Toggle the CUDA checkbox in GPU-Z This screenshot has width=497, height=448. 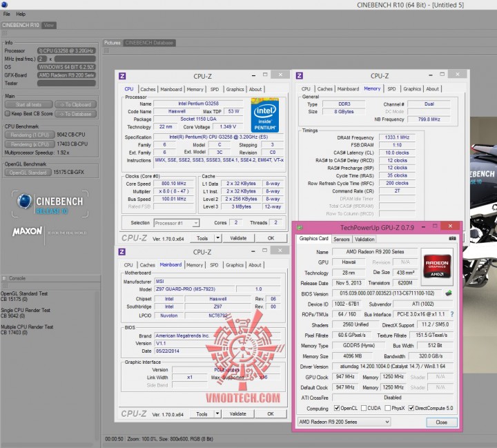[364, 408]
